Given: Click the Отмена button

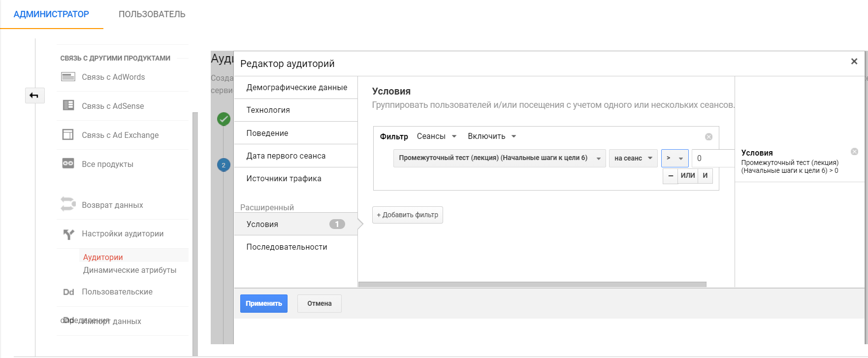Looking at the screenshot, I should (320, 303).
